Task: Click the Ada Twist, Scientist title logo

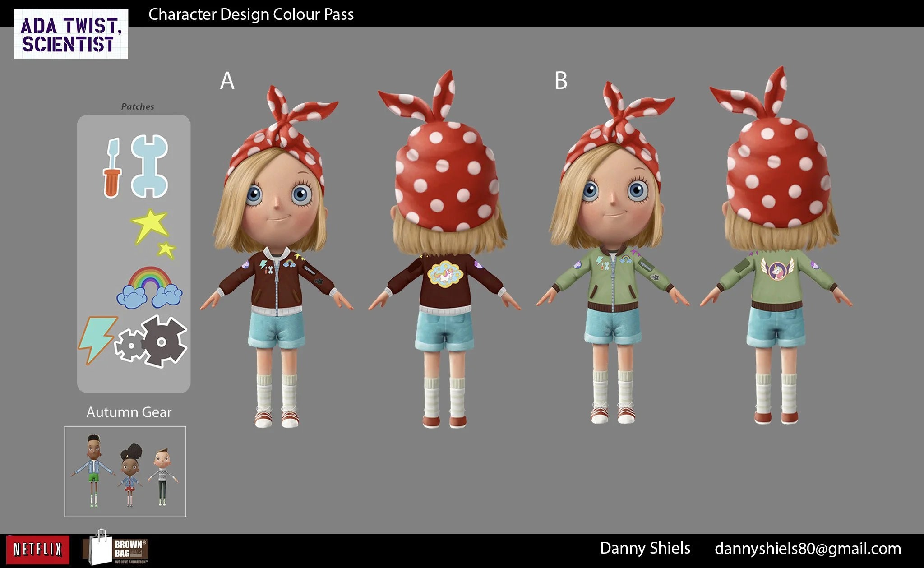Action: click(x=71, y=34)
